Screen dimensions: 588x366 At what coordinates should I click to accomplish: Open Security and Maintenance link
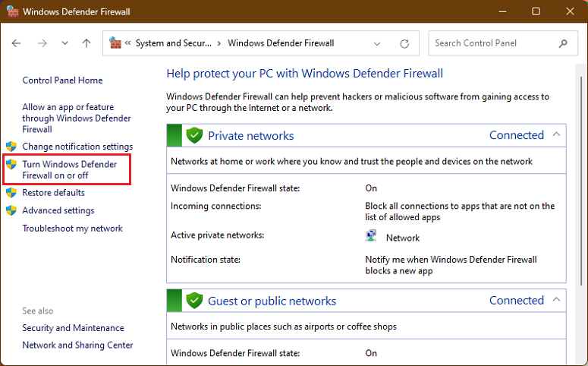coord(73,328)
